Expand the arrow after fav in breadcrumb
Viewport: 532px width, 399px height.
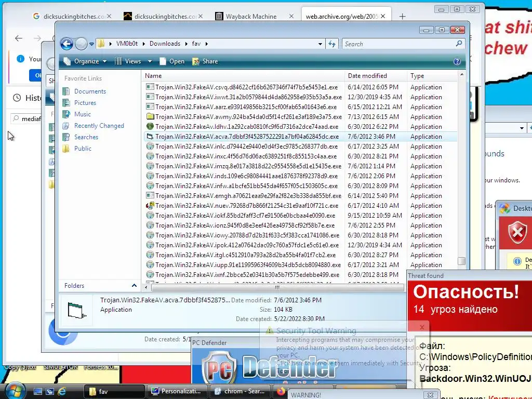point(207,44)
